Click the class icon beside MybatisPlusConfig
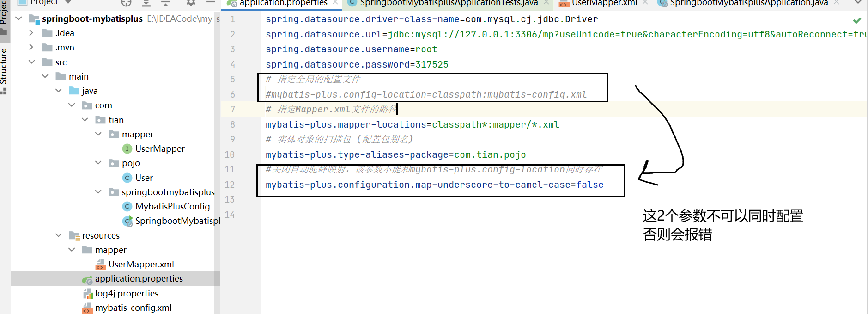This screenshot has height=314, width=868. click(x=127, y=206)
